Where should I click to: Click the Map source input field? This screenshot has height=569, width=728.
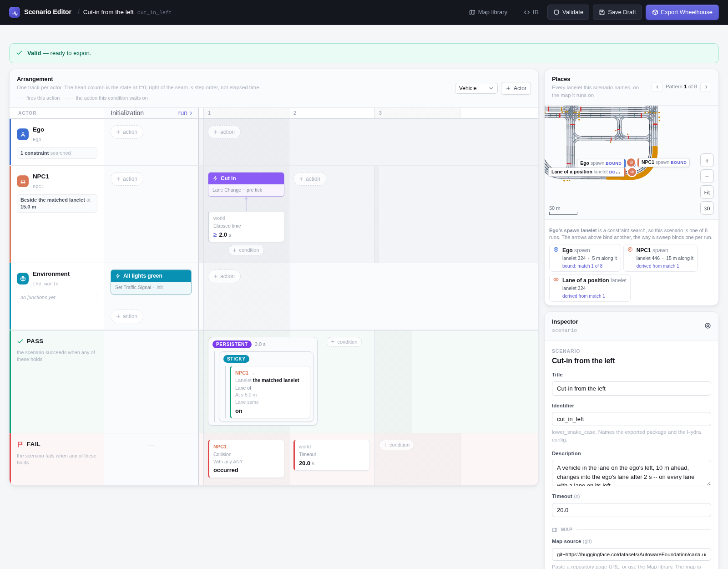click(632, 554)
